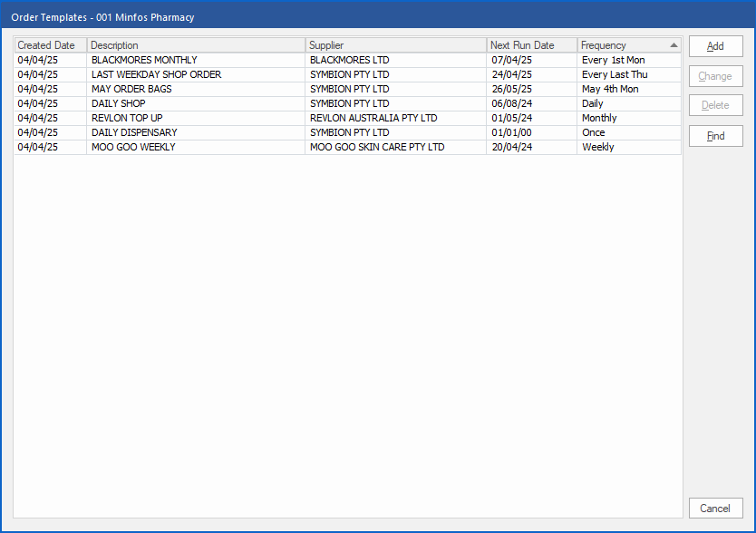Sort by Created Date column header
This screenshot has height=533, width=756.
(x=51, y=45)
